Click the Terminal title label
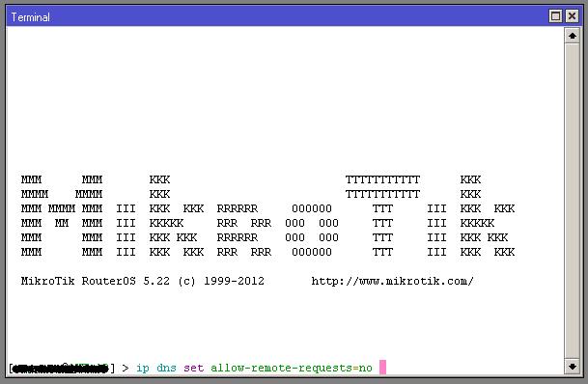Screen dimensions: 588x384 click(x=30, y=17)
